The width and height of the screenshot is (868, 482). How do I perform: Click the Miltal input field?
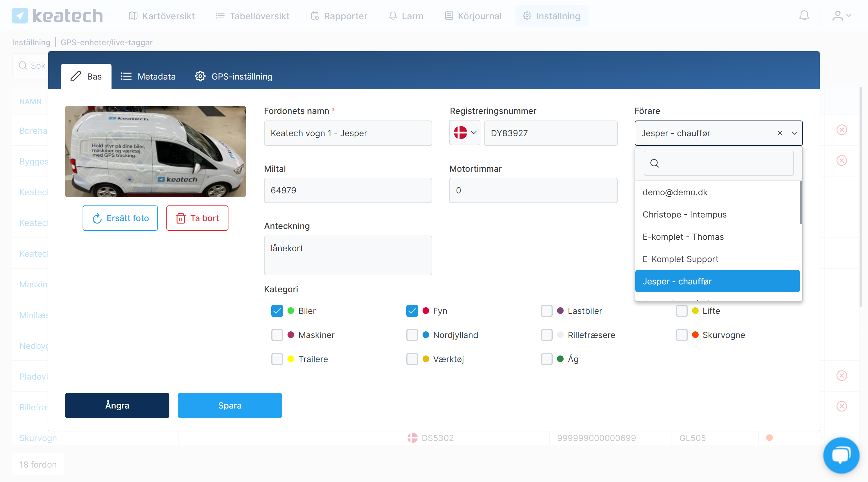tap(348, 190)
